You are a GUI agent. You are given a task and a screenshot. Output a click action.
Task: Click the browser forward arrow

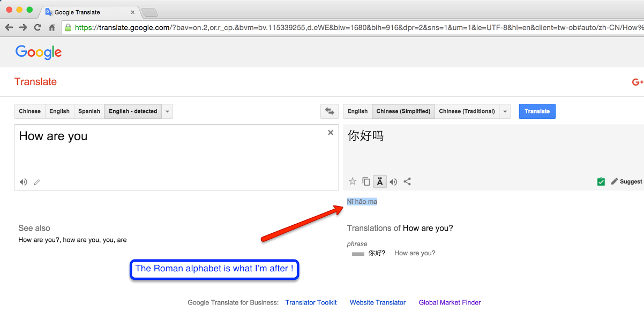point(23,27)
